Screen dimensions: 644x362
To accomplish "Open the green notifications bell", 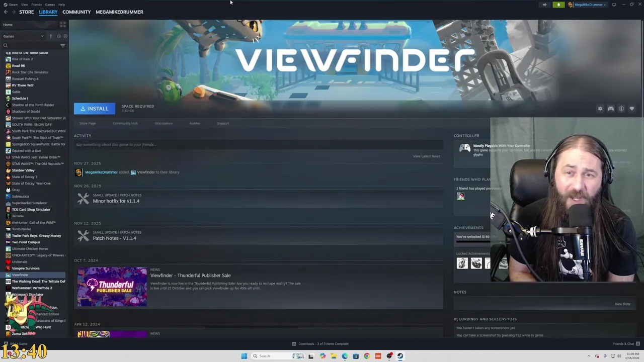I will (558, 5).
